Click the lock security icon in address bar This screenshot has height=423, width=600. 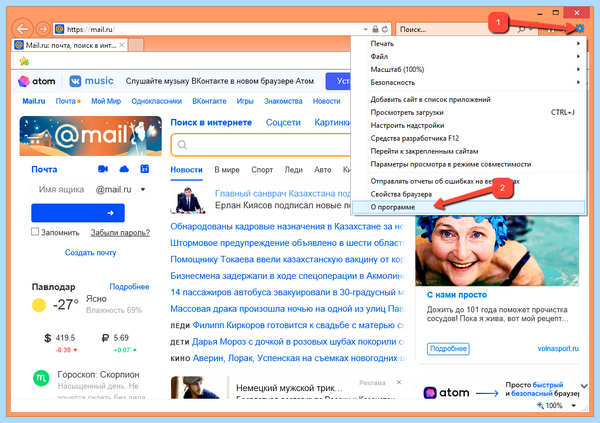(375, 29)
